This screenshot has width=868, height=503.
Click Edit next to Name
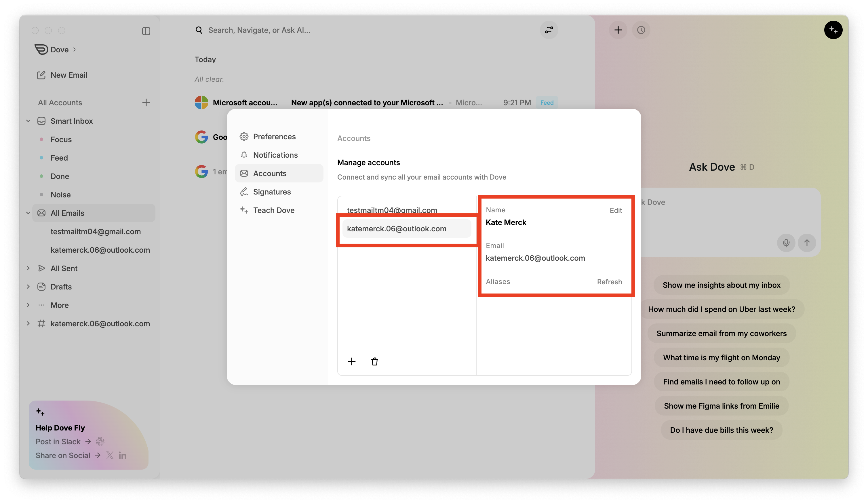[x=616, y=210]
